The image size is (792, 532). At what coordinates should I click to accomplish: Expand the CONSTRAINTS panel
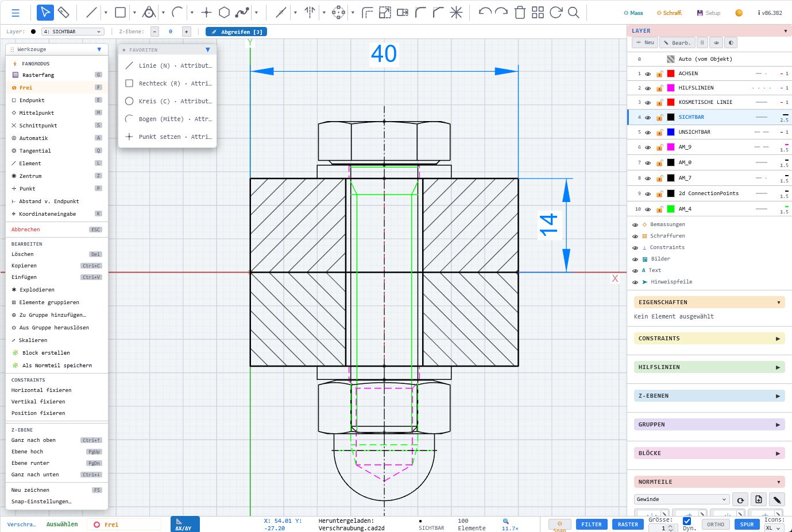709,339
